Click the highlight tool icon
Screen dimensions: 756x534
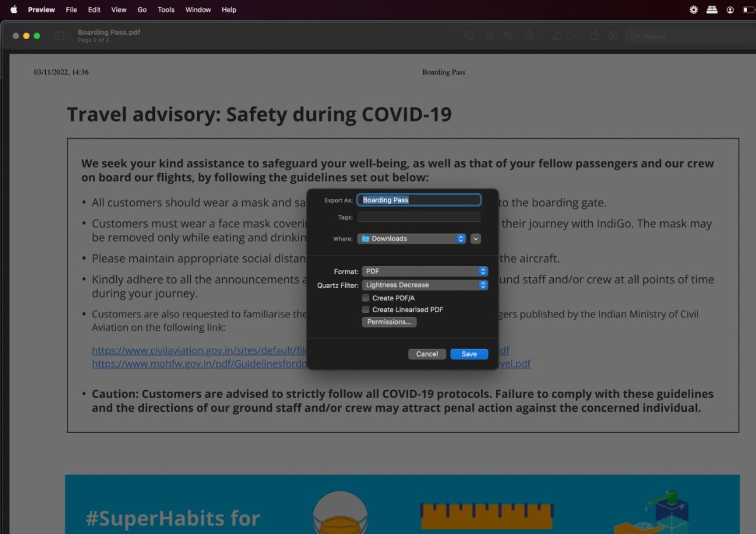click(614, 36)
